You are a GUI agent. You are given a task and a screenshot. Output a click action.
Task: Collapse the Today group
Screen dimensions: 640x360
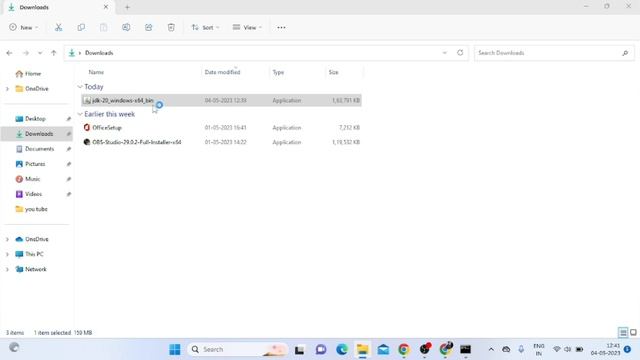click(x=80, y=87)
